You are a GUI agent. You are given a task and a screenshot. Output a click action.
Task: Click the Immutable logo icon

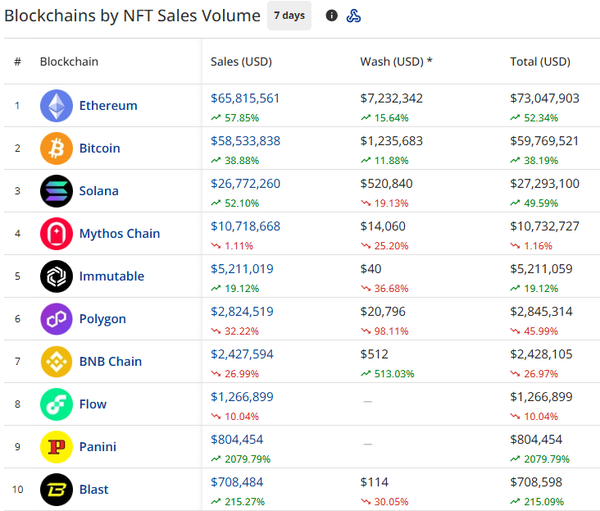pos(56,276)
